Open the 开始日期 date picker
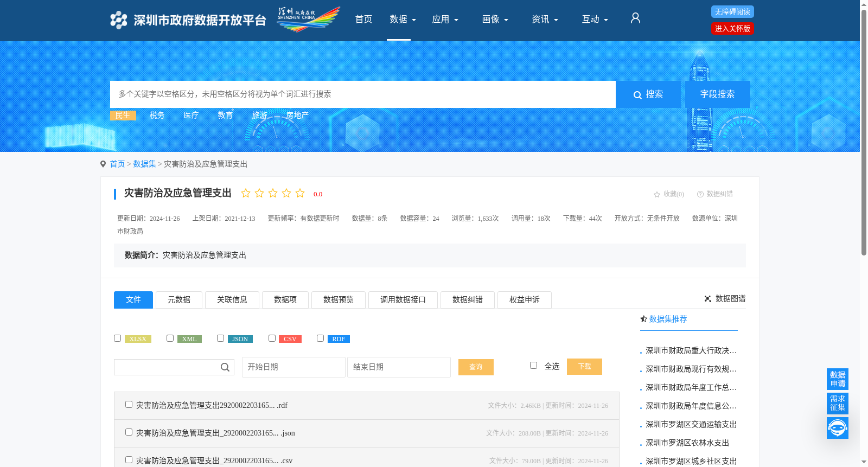Screen dimensions: 868x467 (293, 367)
